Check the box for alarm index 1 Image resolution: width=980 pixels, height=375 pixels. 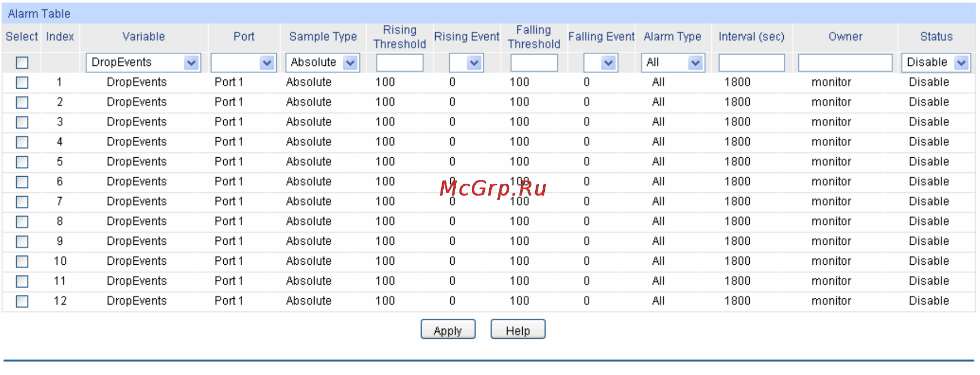pos(22,83)
